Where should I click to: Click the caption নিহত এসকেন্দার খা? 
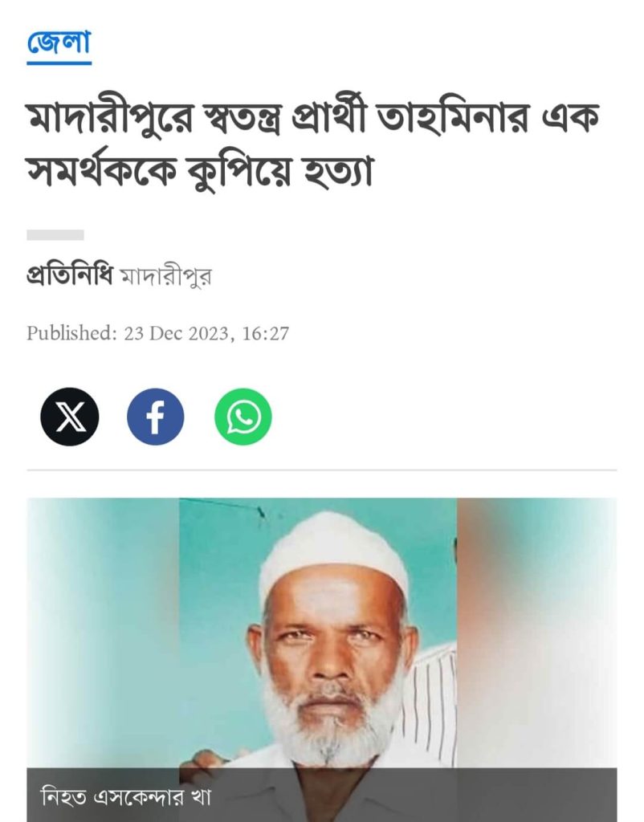tap(126, 797)
